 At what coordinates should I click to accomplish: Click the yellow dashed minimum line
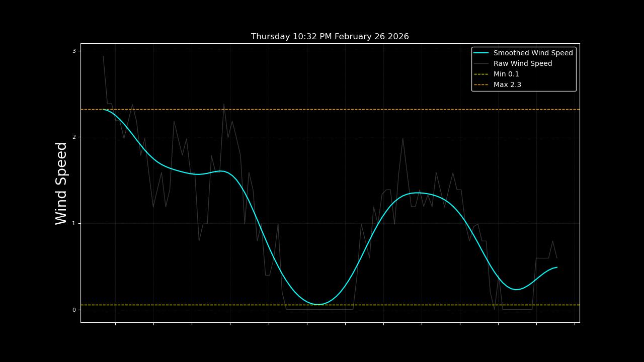pyautogui.click(x=403, y=305)
